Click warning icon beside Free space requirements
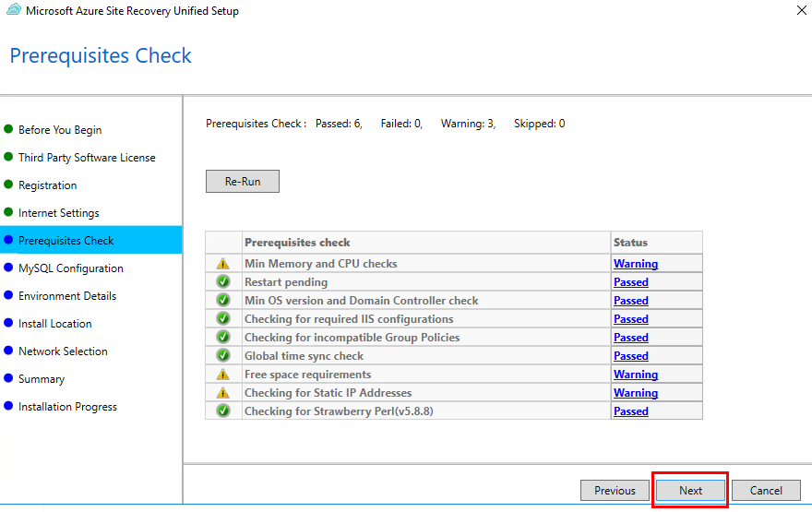 click(x=223, y=375)
